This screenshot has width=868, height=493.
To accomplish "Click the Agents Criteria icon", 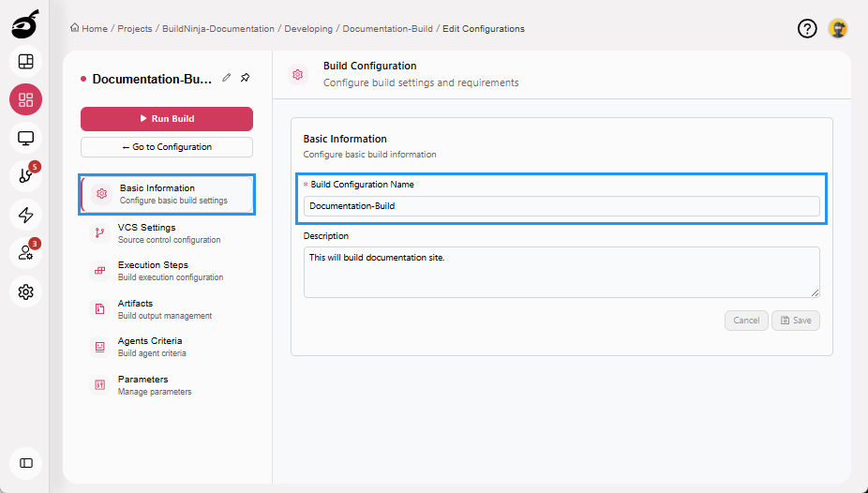I will pyautogui.click(x=99, y=347).
